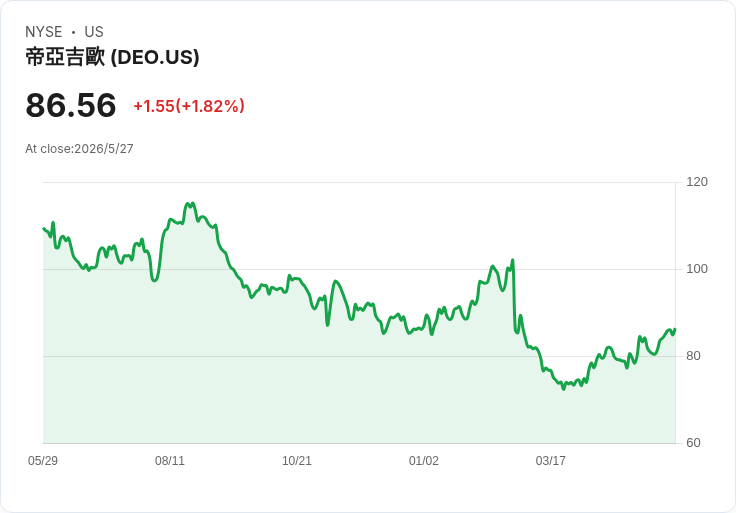Image resolution: width=736 pixels, height=513 pixels.
Task: Click the At close date text
Action: [79, 149]
